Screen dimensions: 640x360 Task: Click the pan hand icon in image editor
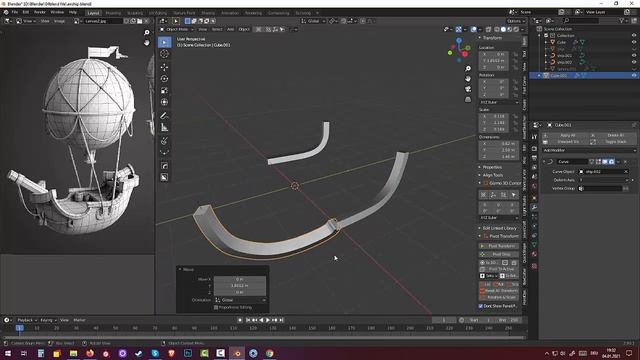tap(147, 42)
